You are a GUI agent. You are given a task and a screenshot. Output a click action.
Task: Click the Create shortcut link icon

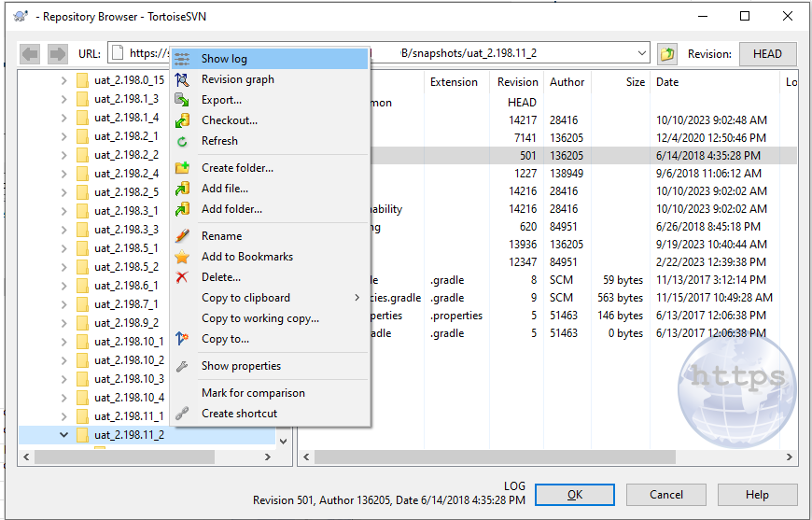182,414
